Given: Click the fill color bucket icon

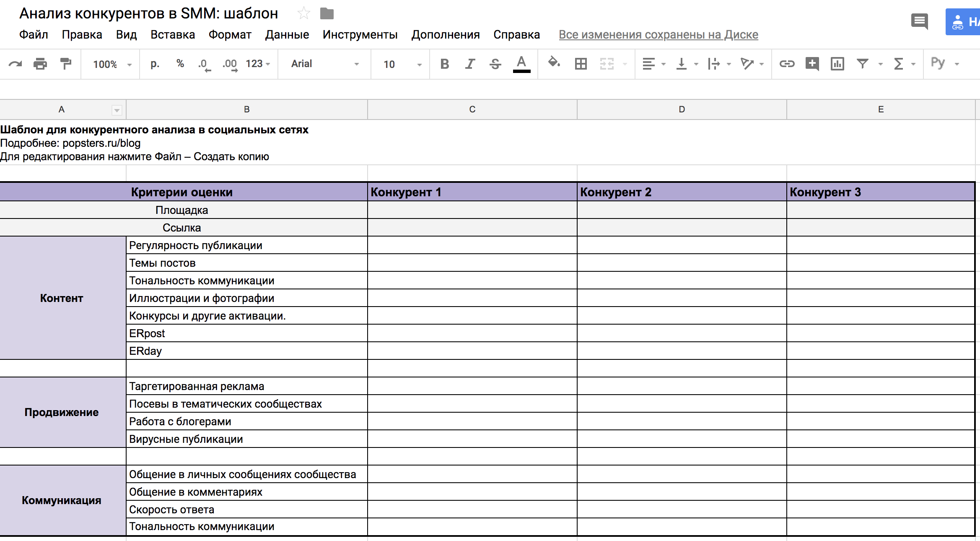Looking at the screenshot, I should (554, 63).
